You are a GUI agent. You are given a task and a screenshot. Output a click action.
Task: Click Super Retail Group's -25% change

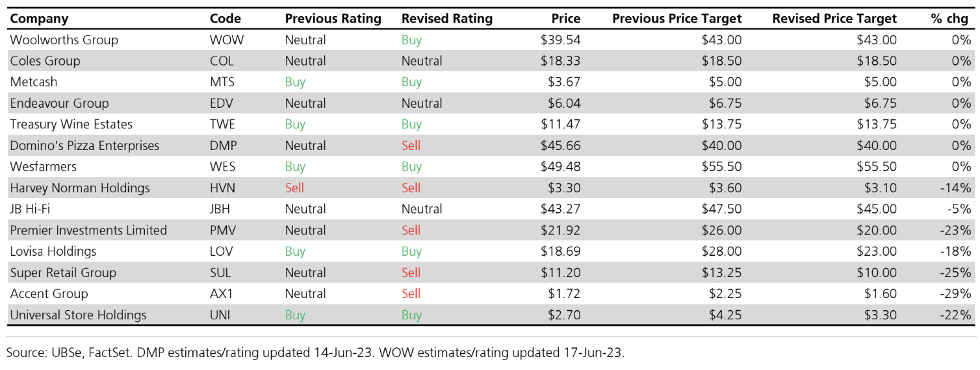(x=955, y=273)
